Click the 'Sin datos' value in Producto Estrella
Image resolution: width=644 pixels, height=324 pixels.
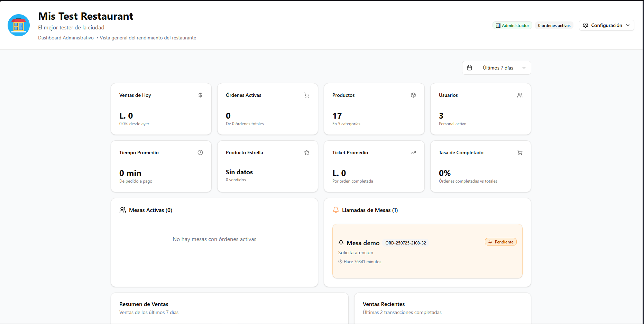point(239,172)
